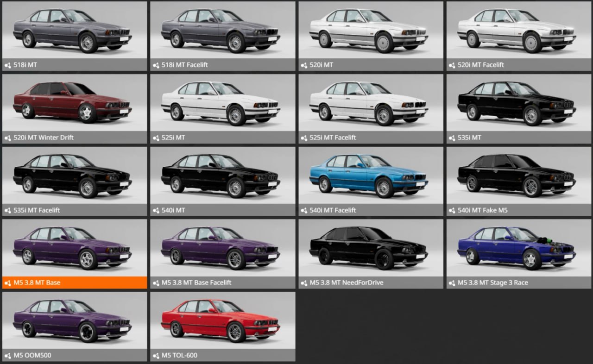Click the config icon beside M5 TOL-600

[156, 356]
